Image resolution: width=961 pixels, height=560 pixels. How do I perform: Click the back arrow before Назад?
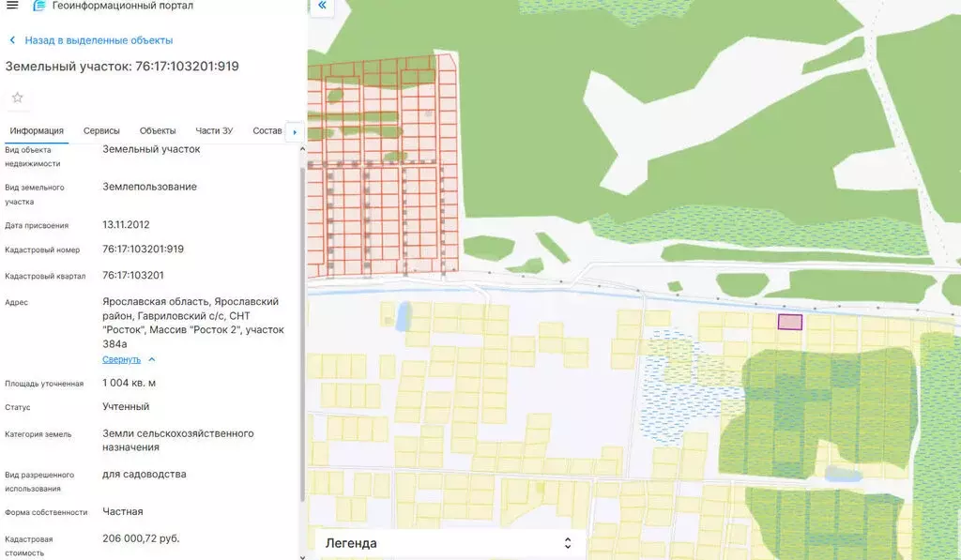(x=12, y=40)
